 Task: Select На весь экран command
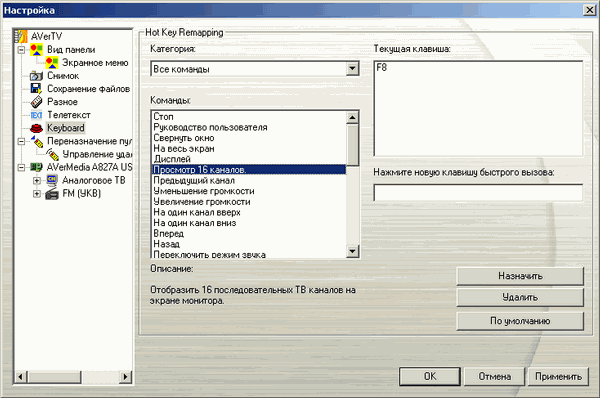point(249,148)
